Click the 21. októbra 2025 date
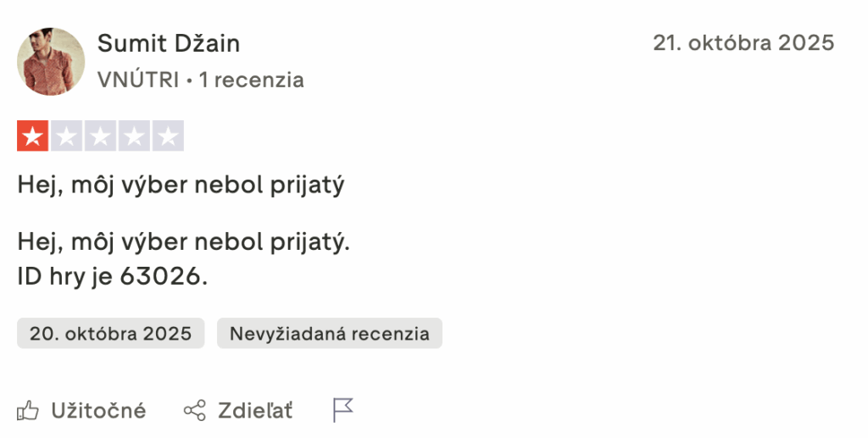The width and height of the screenshot is (868, 438). (743, 42)
